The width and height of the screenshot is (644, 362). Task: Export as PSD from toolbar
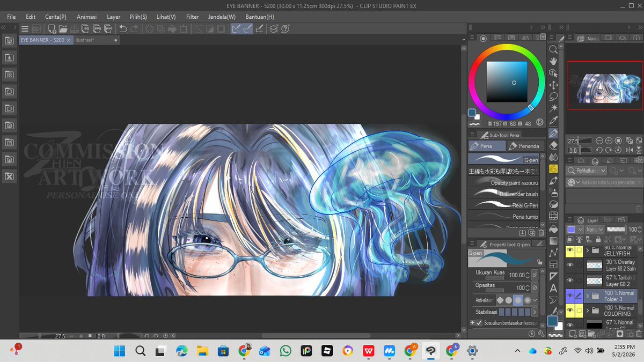coord(109,29)
